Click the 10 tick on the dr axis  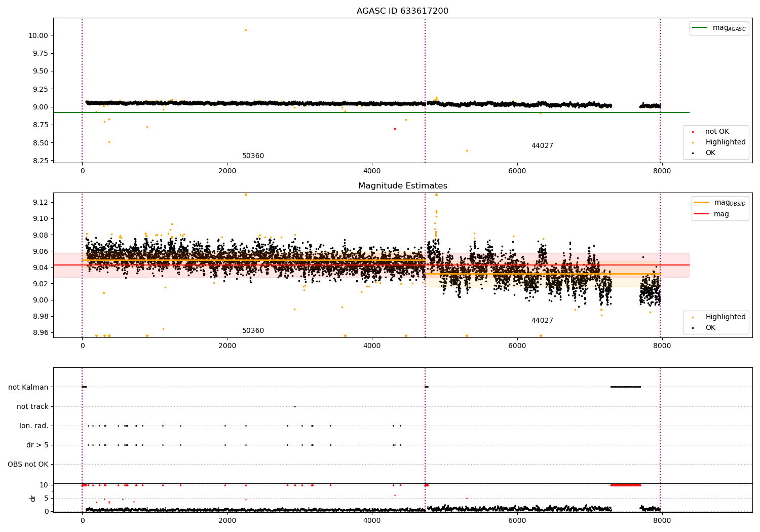coord(44,485)
